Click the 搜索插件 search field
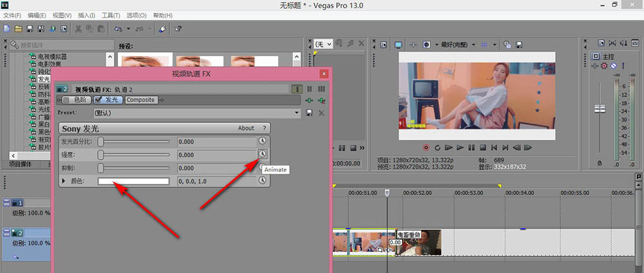 tap(62, 44)
